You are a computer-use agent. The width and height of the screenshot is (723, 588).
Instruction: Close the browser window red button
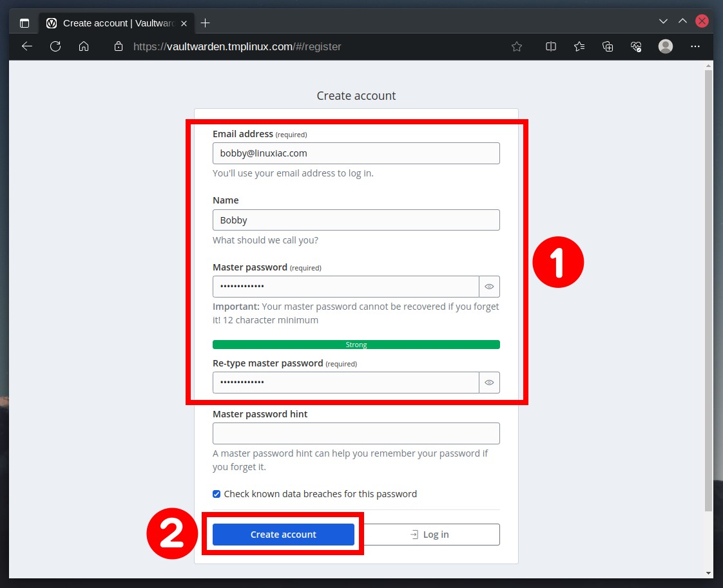pos(702,21)
